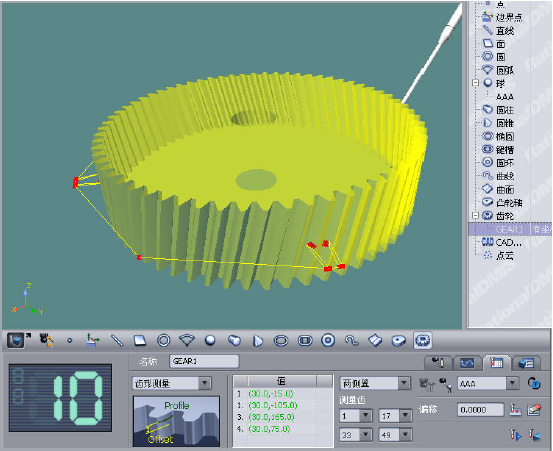This screenshot has height=451, width=553.
Task: Switch to the table view tab
Action: coord(497,362)
